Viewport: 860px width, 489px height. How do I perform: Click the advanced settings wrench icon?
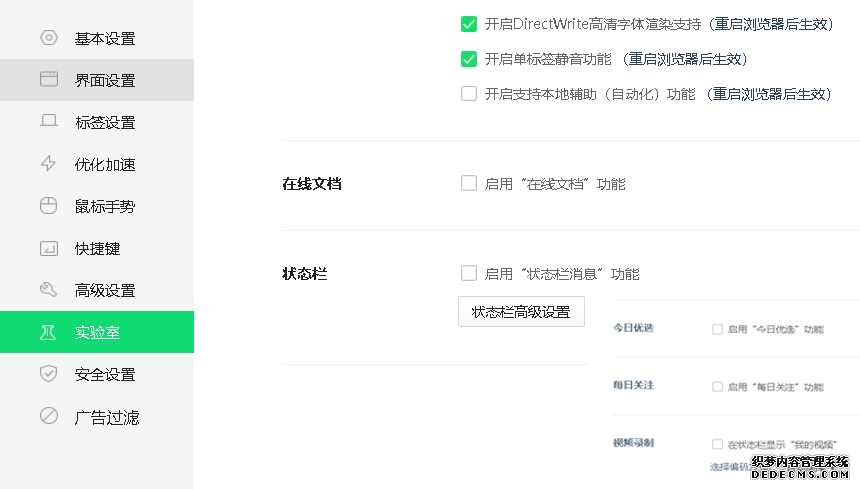click(49, 290)
